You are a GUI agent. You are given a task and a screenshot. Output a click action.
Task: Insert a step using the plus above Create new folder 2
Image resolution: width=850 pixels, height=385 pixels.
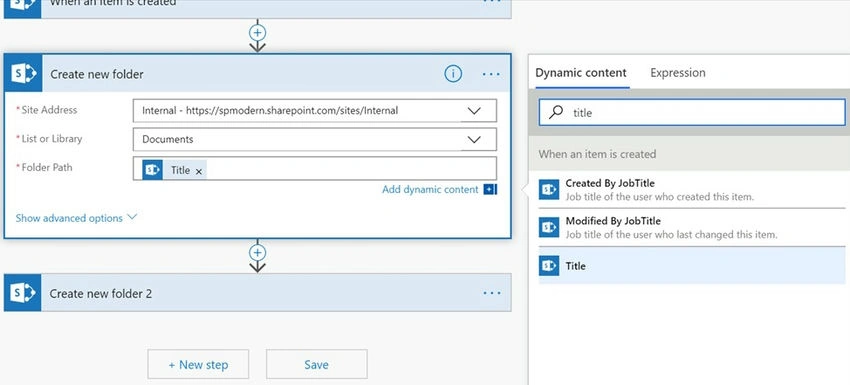257,253
